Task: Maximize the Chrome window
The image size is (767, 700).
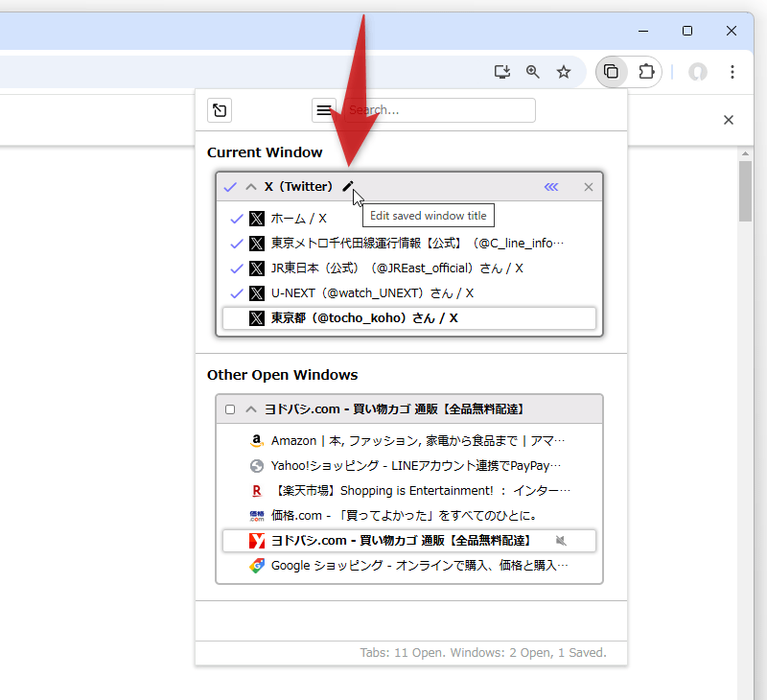Action: [x=687, y=31]
